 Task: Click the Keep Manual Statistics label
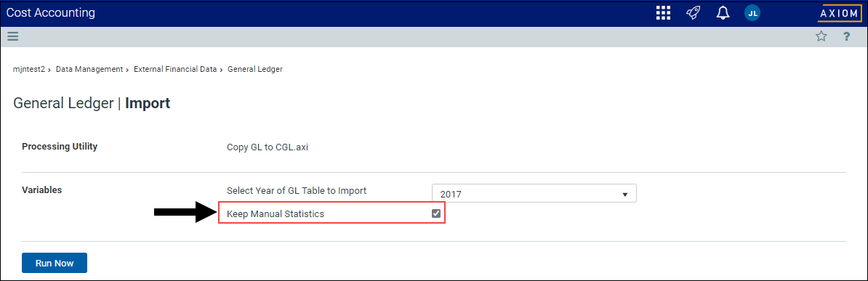coord(275,213)
